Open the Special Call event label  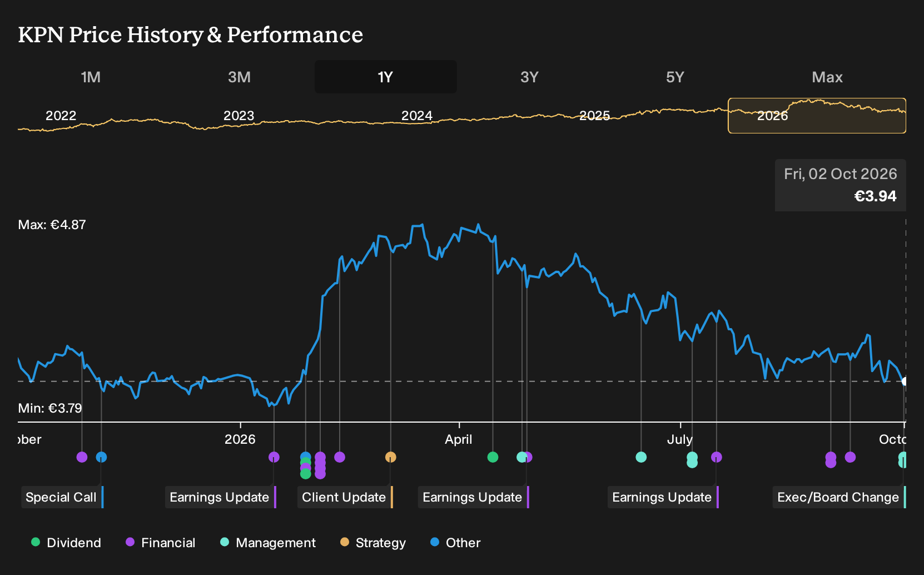[x=62, y=497]
